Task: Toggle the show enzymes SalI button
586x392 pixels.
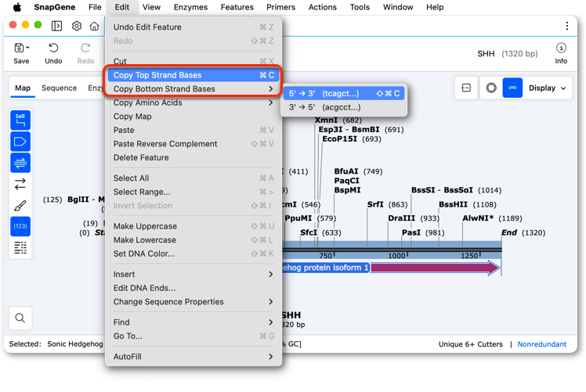Action: [20, 120]
